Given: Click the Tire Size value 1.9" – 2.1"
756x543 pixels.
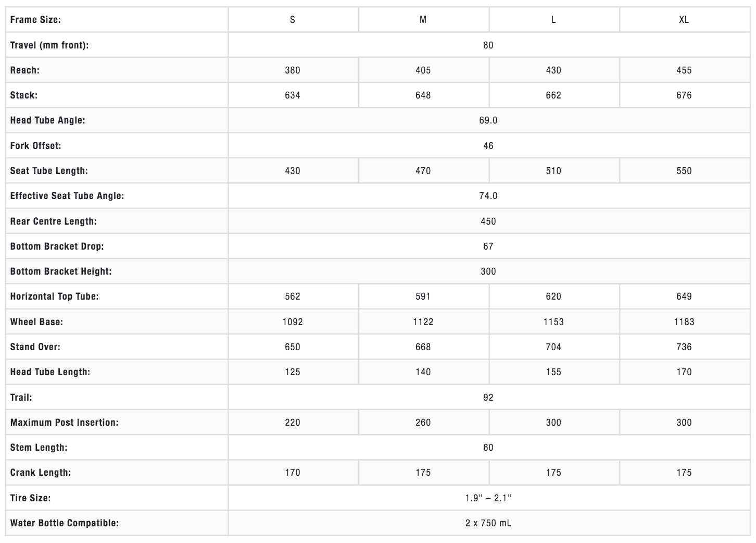Looking at the screenshot, I should [x=488, y=498].
